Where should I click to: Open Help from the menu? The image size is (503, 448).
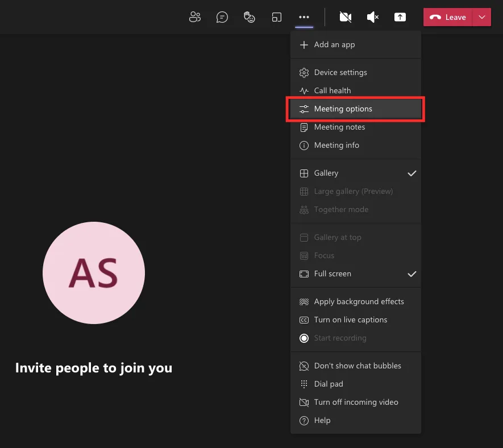[x=322, y=420]
